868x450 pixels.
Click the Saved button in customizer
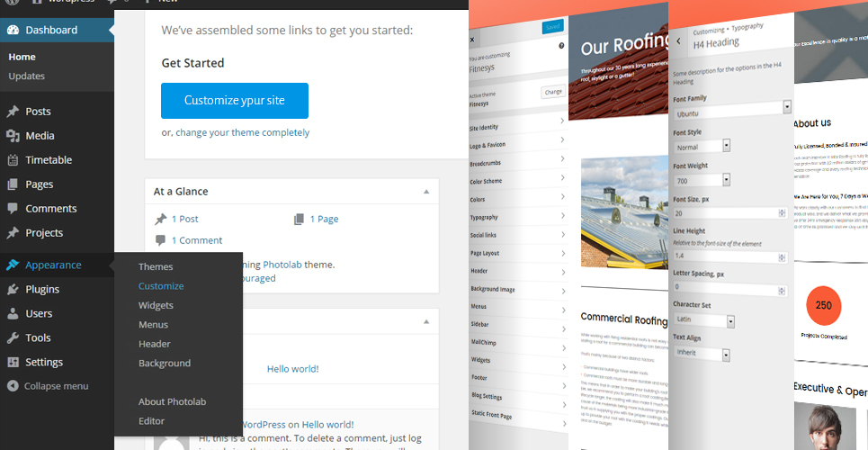coord(552,27)
